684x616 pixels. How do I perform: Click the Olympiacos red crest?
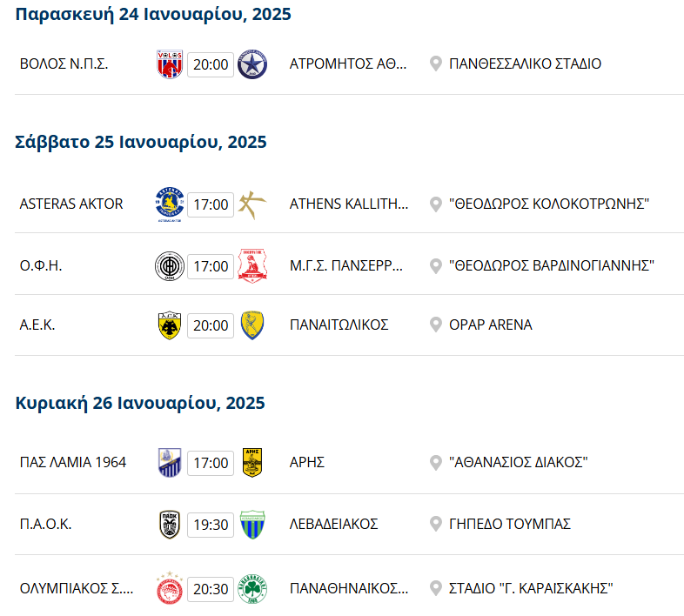pos(170,588)
